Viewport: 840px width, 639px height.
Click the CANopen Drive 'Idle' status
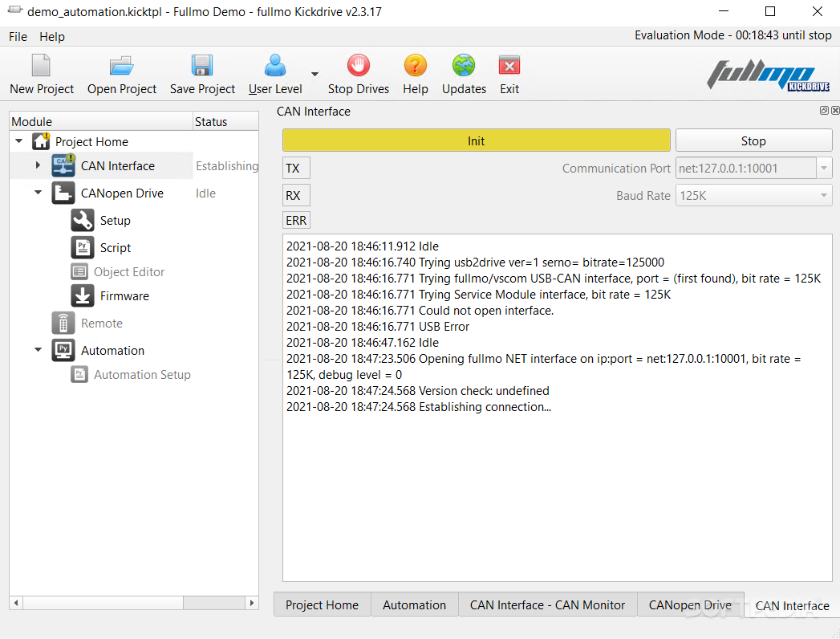pyautogui.click(x=205, y=193)
